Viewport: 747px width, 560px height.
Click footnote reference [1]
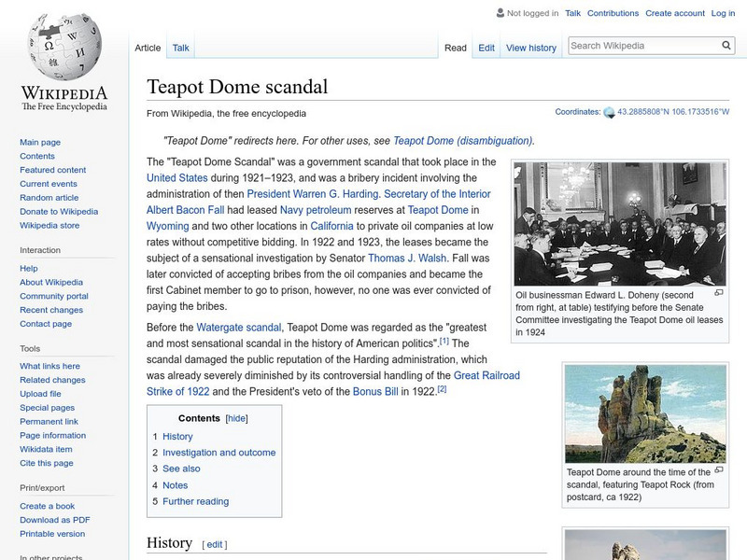coord(444,341)
